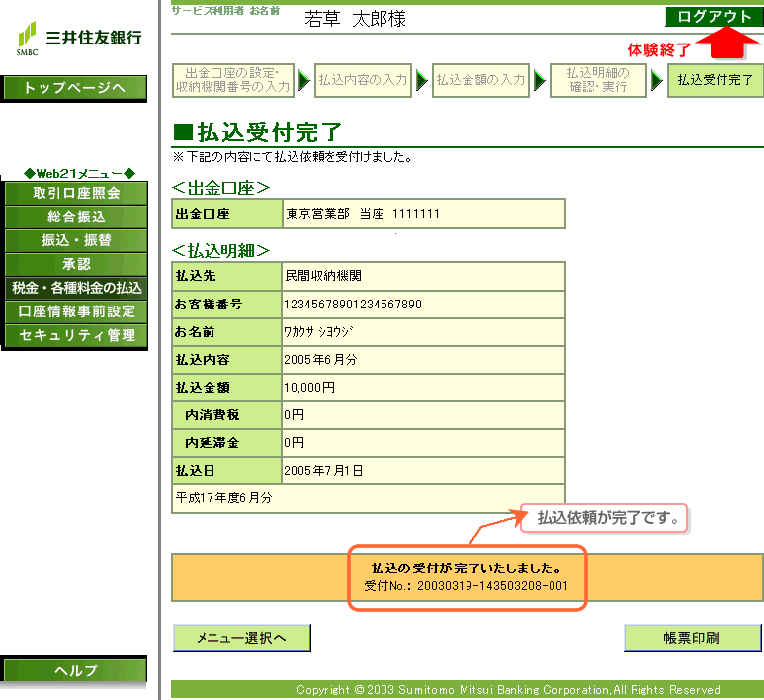This screenshot has width=764, height=700.
Task: Select customer number 12345678901234567890
Action: (353, 305)
